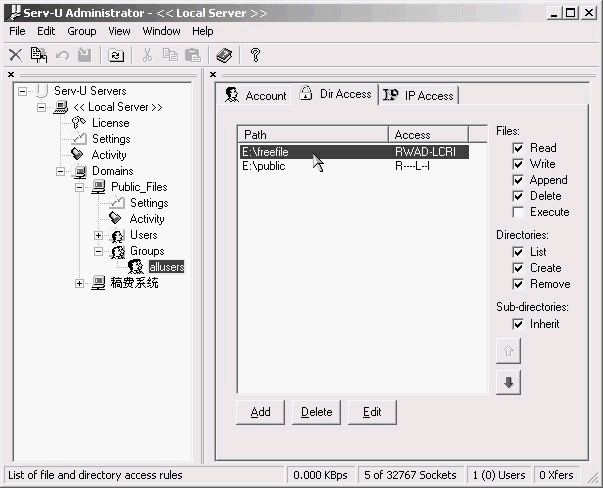The height and width of the screenshot is (488, 603).
Task: Click the Undo toolbar icon
Action: click(x=62, y=55)
